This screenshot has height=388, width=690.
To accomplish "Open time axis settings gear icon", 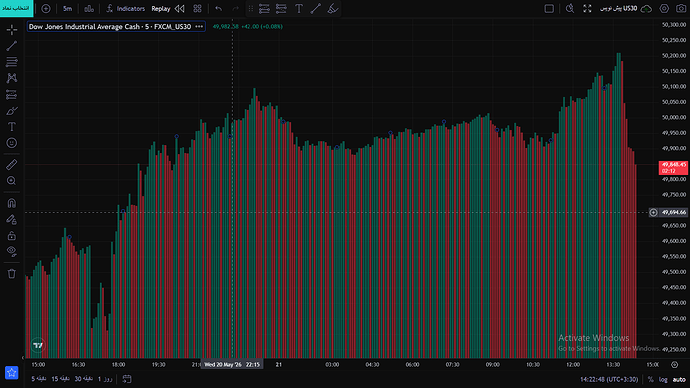I will (x=674, y=365).
